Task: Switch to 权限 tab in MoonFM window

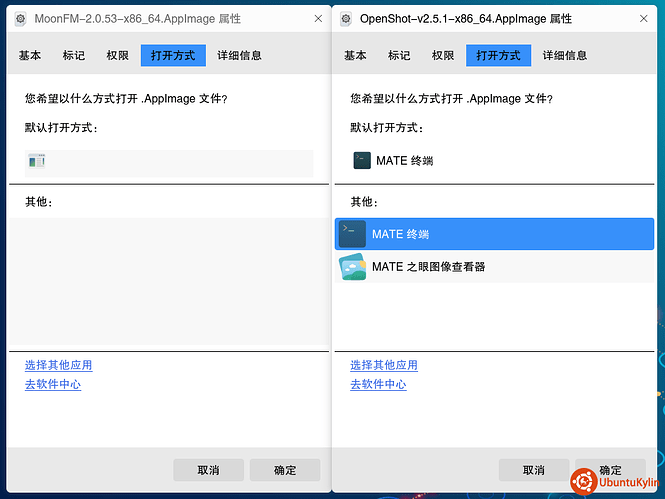Action: click(117, 56)
